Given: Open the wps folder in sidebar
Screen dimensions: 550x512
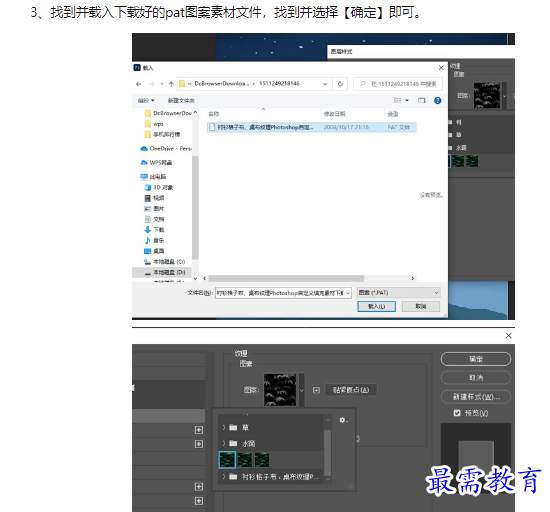Looking at the screenshot, I should [154, 124].
